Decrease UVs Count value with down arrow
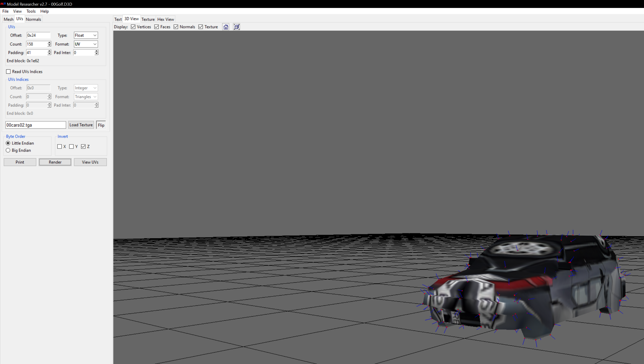Viewport: 644px width, 364px height. pos(49,45)
